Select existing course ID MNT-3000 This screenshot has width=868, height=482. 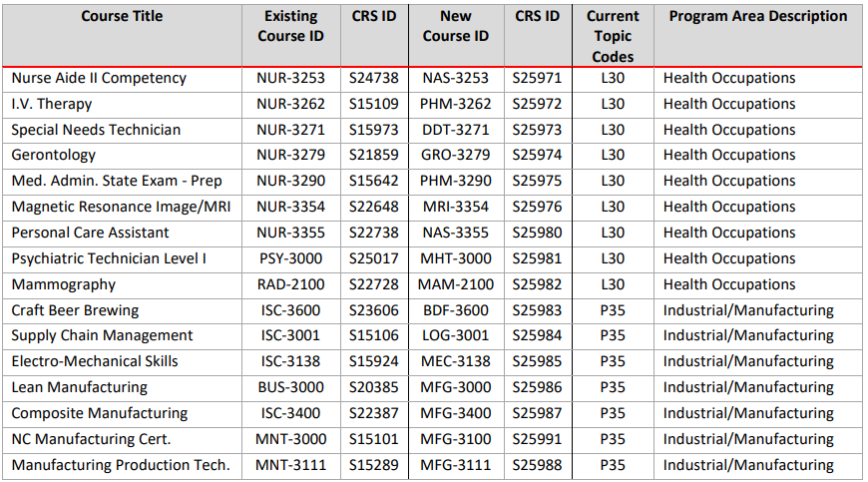(290, 439)
